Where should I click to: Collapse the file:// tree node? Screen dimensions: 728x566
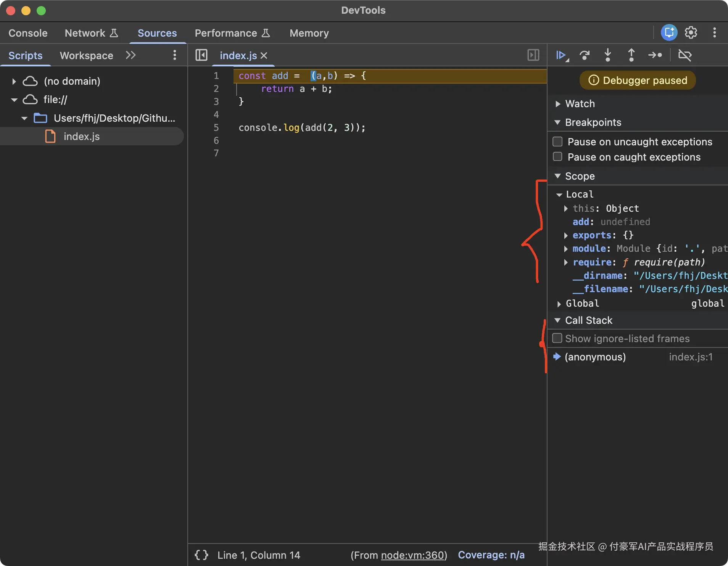click(14, 100)
